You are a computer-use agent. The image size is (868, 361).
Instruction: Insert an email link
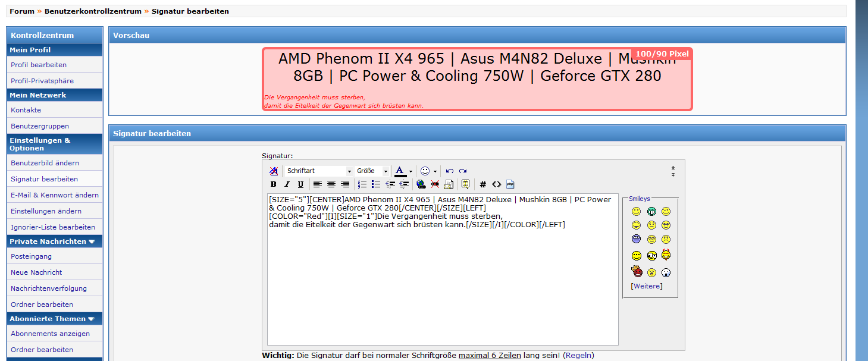click(x=449, y=184)
